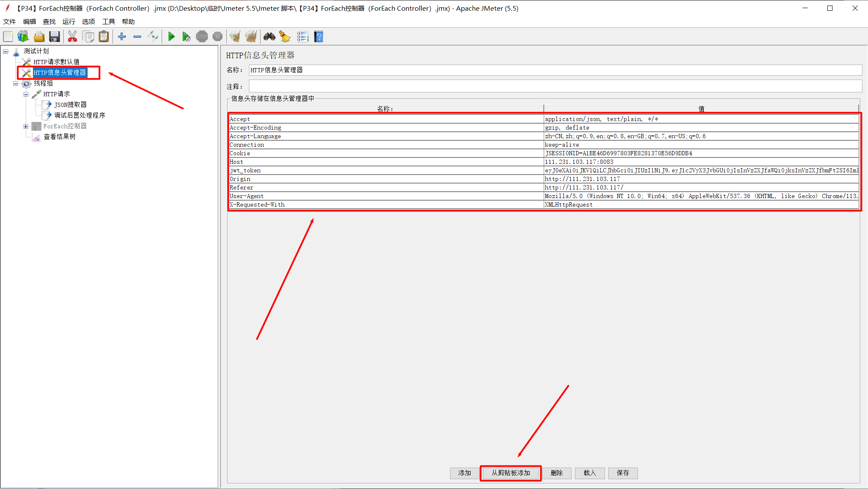Select the X-Requested-With header name cell
This screenshot has width=868, height=489.
click(x=386, y=205)
